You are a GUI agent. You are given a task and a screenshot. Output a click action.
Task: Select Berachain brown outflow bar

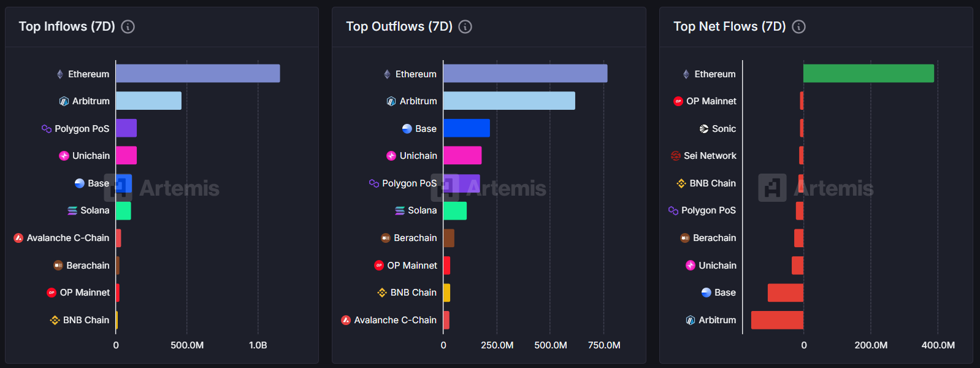(x=449, y=238)
